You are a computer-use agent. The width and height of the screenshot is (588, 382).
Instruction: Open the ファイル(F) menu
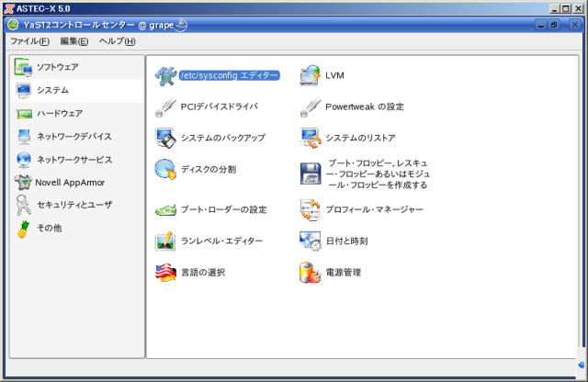coord(29,41)
